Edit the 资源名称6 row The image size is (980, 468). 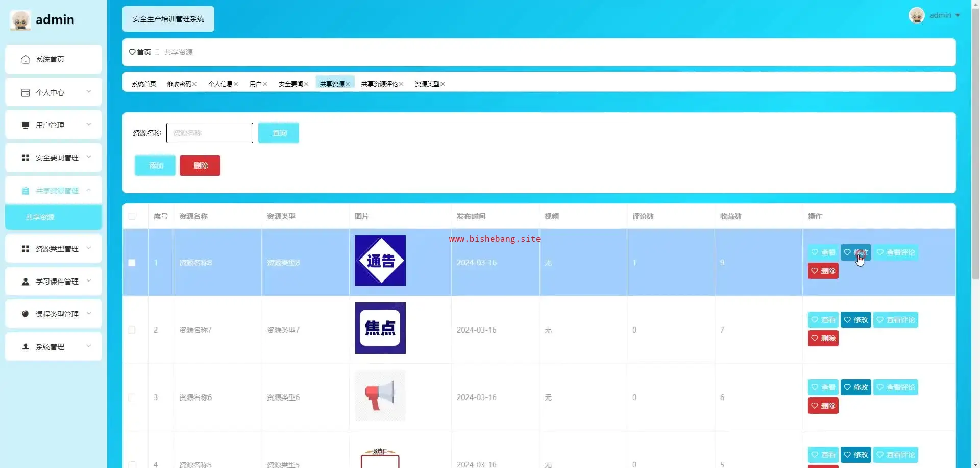[856, 387]
